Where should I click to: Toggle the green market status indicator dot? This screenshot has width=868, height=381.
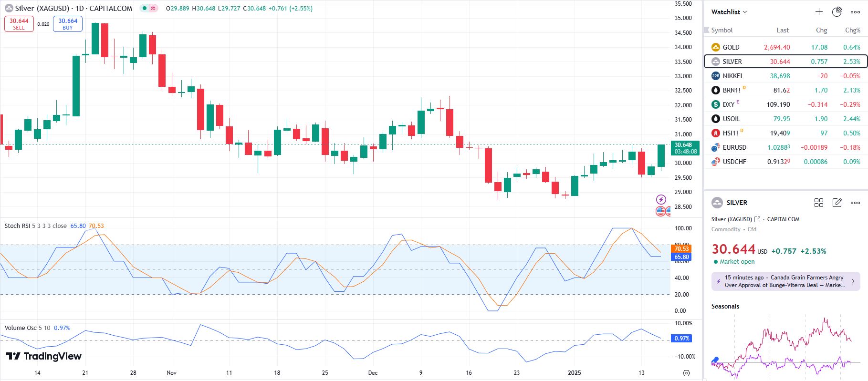point(145,9)
